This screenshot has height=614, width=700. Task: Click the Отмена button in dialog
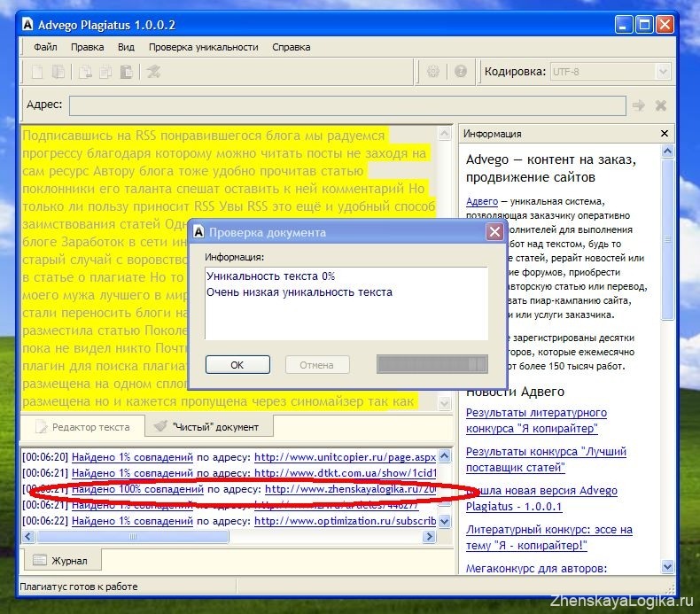coord(316,365)
